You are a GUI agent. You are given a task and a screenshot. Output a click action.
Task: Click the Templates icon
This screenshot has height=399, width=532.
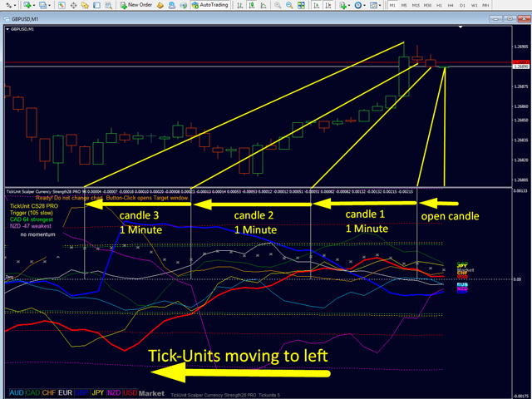point(373,5)
